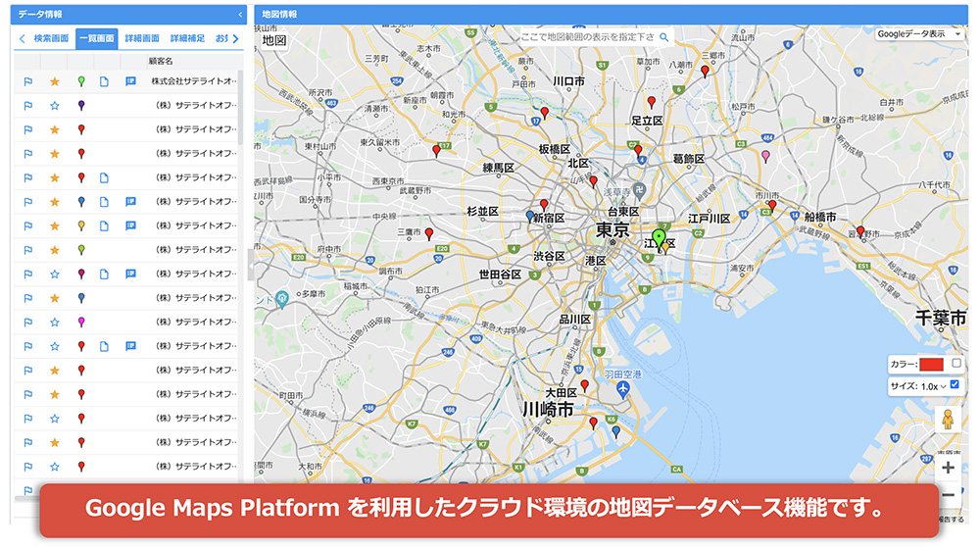The height and width of the screenshot is (548, 980).
Task: Click the map range search input field
Action: [587, 37]
